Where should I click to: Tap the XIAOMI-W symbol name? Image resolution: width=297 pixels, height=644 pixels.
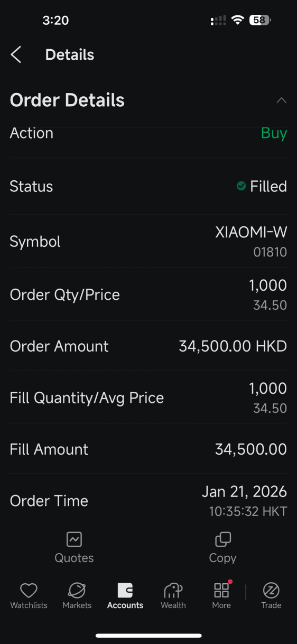[x=251, y=232]
